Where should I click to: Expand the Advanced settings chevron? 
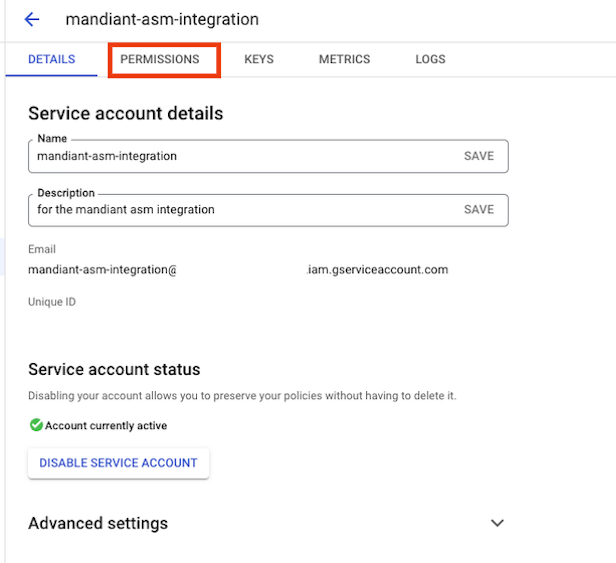click(x=497, y=523)
